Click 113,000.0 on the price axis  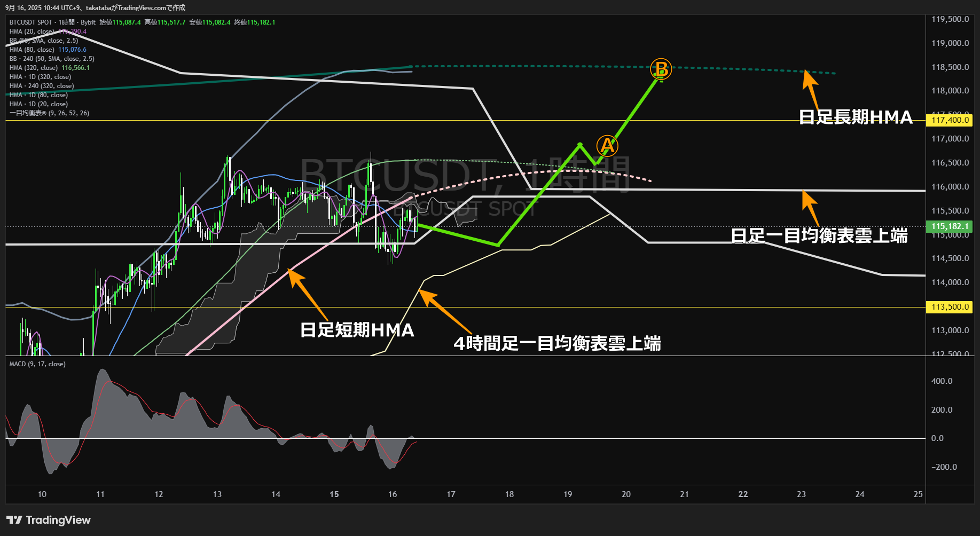(x=950, y=330)
